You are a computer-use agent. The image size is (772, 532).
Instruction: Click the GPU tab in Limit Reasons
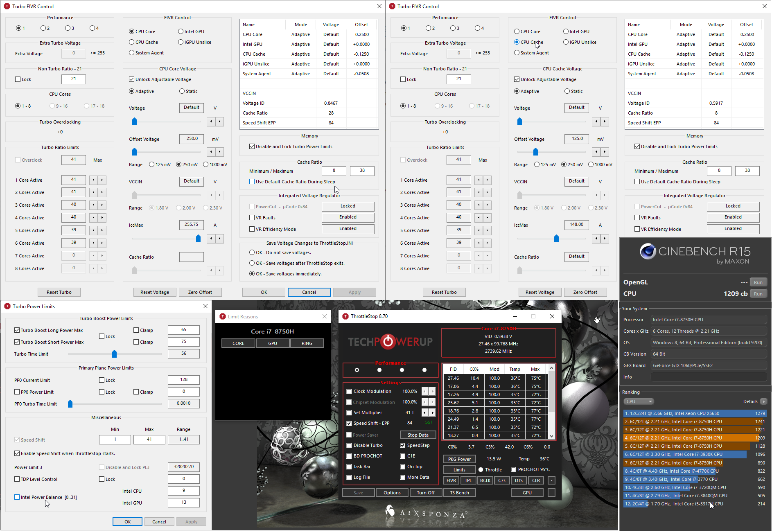point(273,343)
